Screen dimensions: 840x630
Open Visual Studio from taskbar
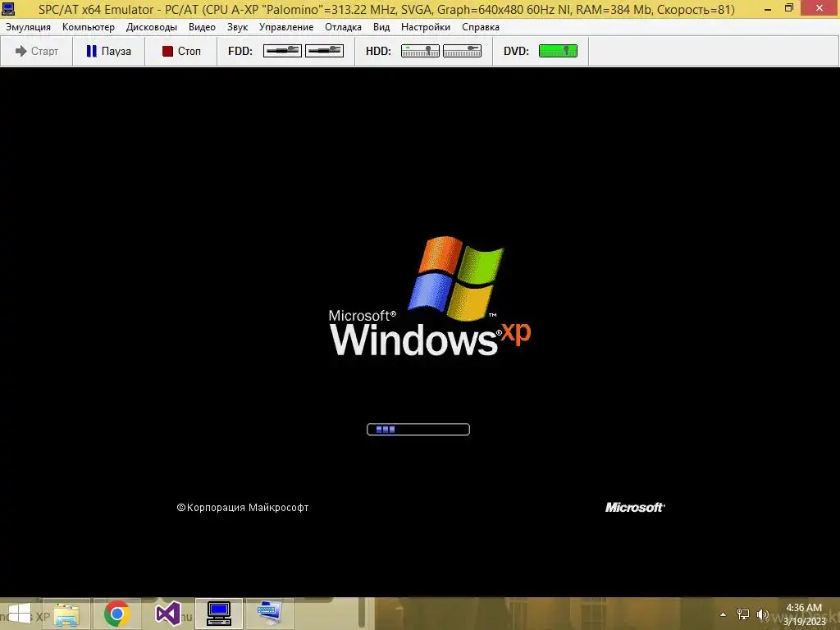tap(167, 614)
